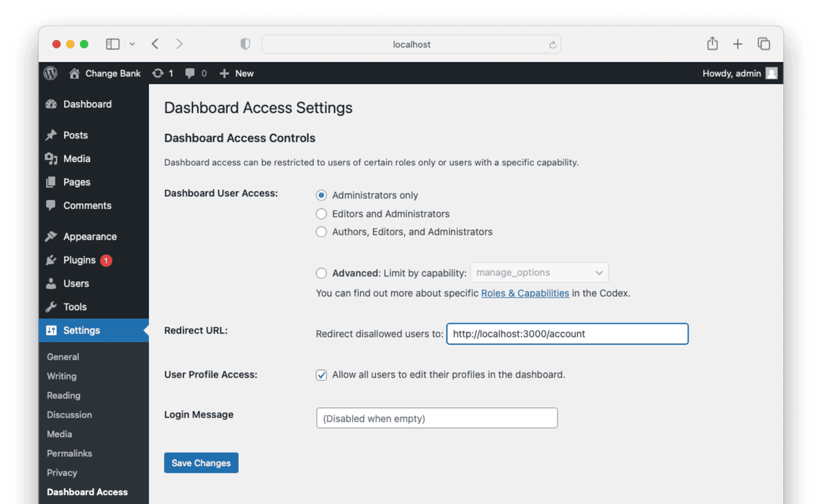Switch to the Permalinks settings page
This screenshot has height=504, width=822.
(69, 453)
